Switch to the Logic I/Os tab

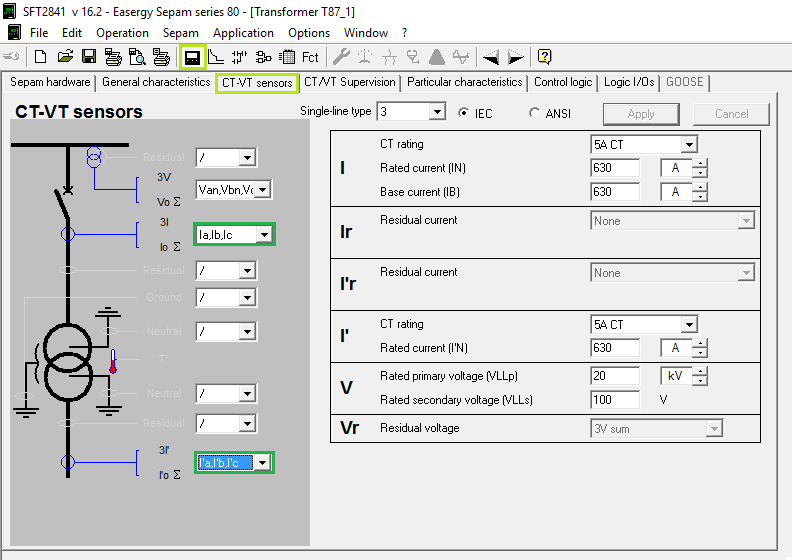pyautogui.click(x=629, y=82)
